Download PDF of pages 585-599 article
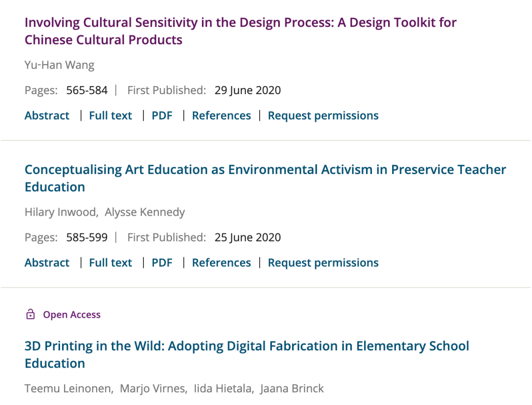 click(162, 263)
